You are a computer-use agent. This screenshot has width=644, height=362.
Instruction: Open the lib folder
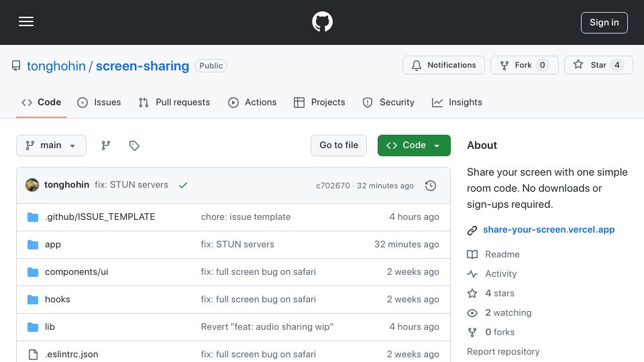(x=50, y=326)
